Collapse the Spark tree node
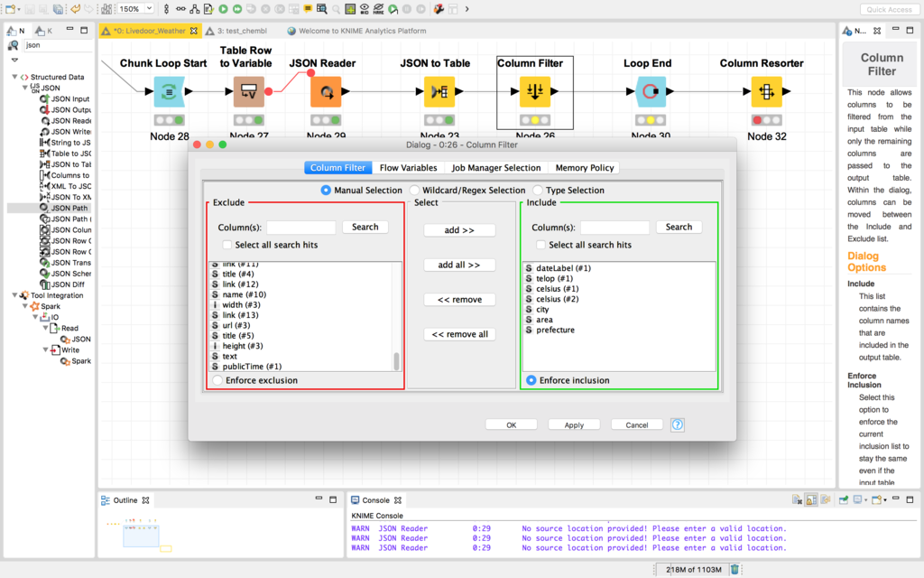 [24, 306]
